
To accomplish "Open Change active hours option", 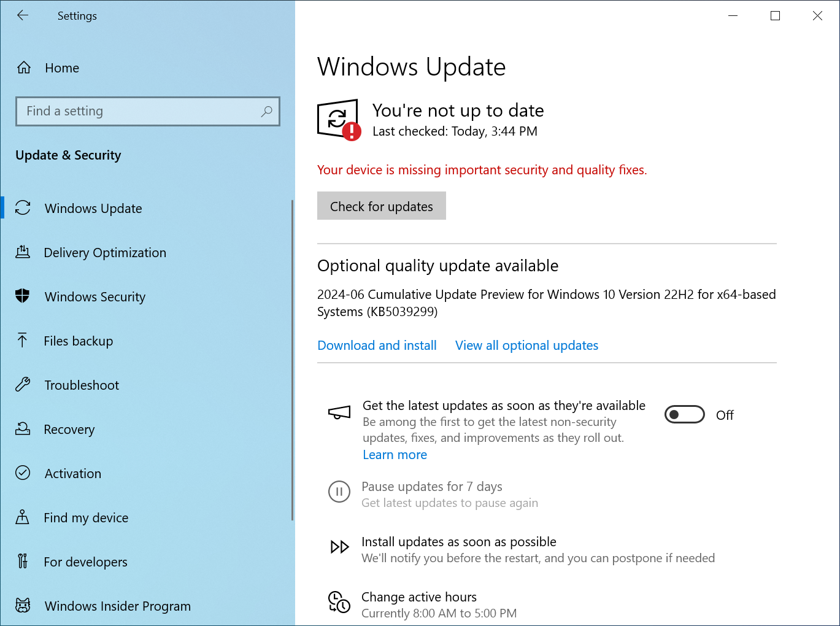I will 419,597.
